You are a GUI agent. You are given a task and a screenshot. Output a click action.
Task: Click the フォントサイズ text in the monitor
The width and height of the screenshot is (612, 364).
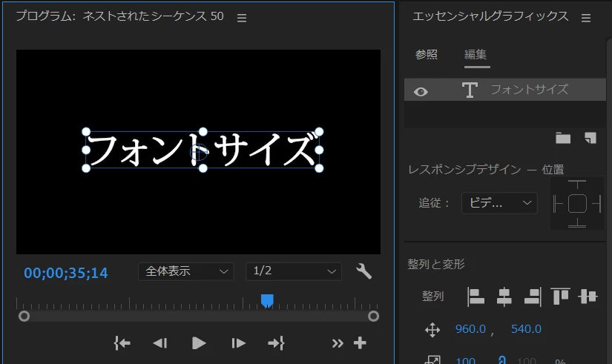point(203,150)
